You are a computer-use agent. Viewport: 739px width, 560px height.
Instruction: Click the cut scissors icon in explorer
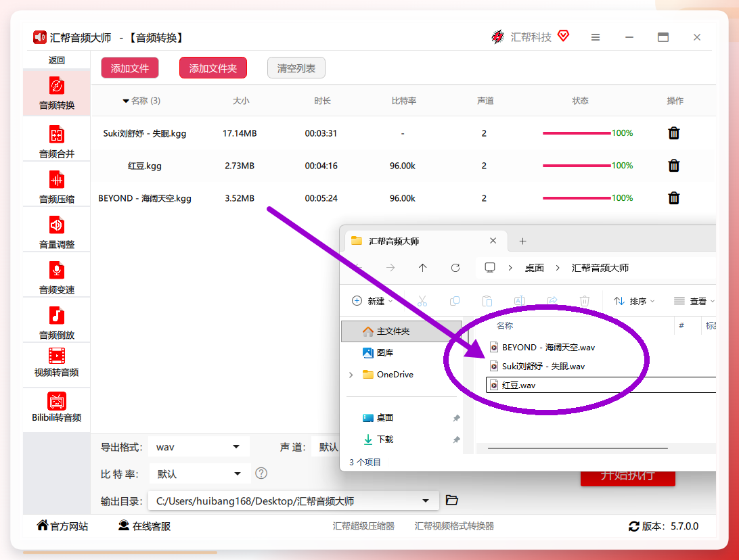tap(422, 301)
